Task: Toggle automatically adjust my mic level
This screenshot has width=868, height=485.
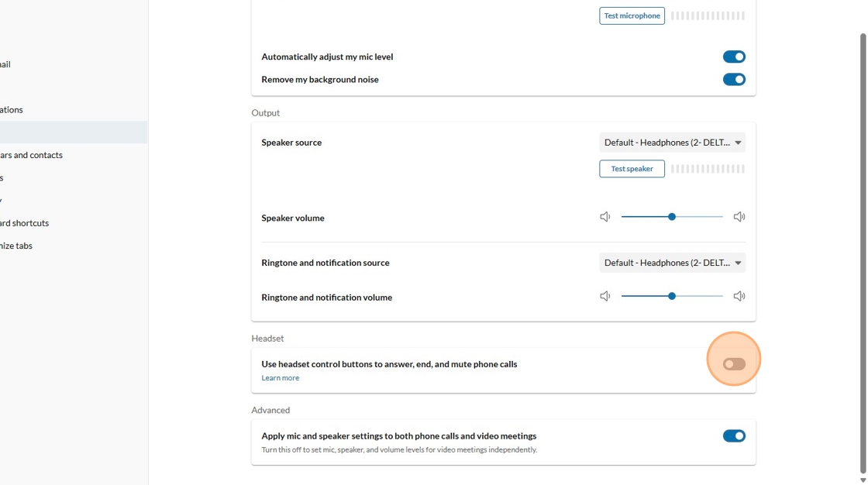Action: [x=734, y=57]
